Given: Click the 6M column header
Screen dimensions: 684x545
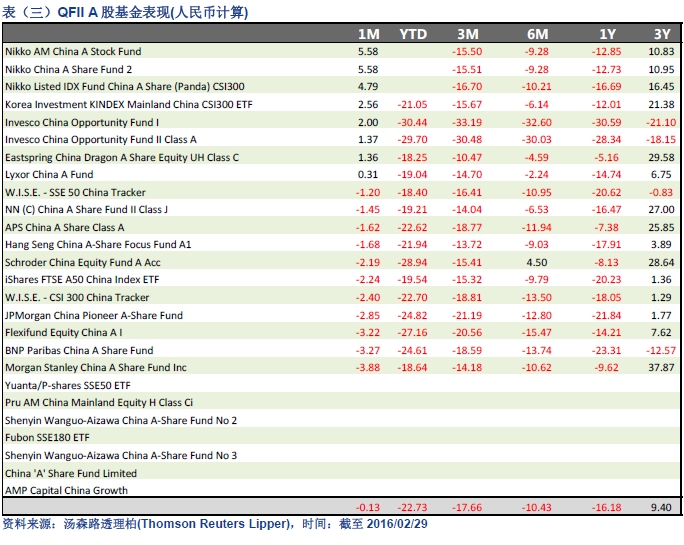Looking at the screenshot, I should (537, 34).
